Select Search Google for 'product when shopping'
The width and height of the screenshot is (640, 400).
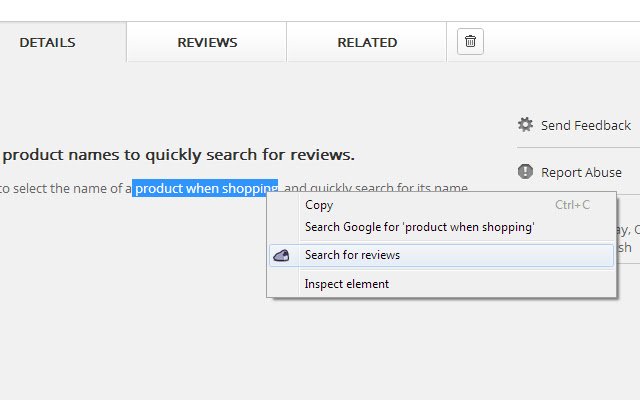(441, 227)
